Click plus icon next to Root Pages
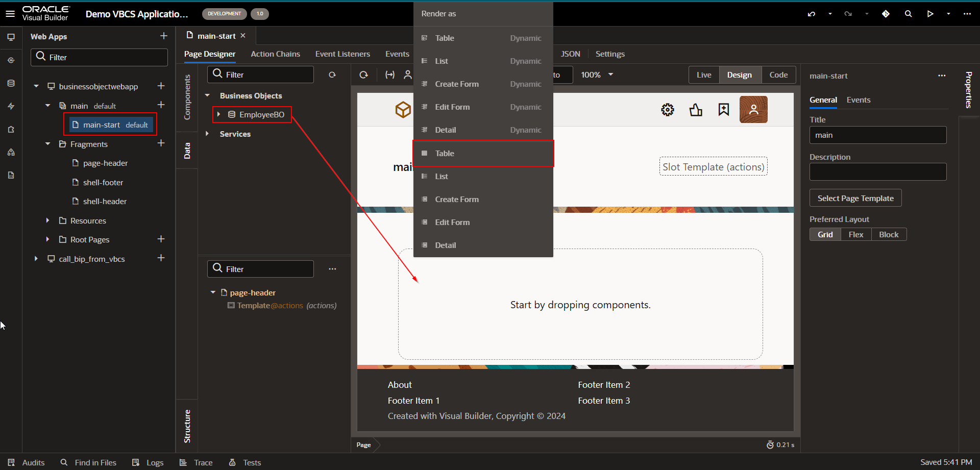Image resolution: width=980 pixels, height=470 pixels. (x=161, y=239)
